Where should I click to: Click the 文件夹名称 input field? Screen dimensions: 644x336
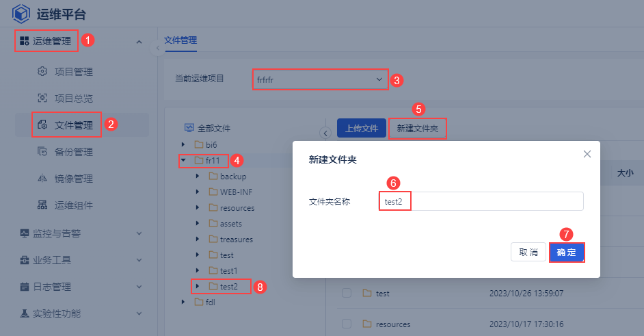pyautogui.click(x=480, y=201)
